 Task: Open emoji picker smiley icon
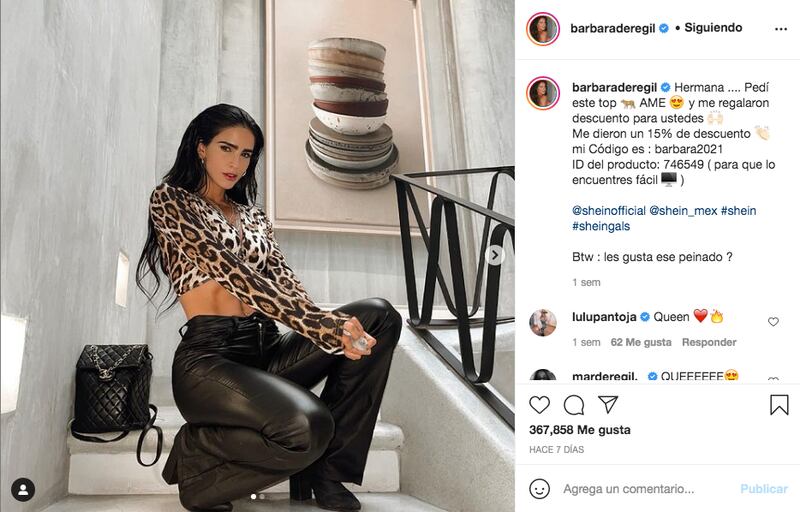click(539, 489)
